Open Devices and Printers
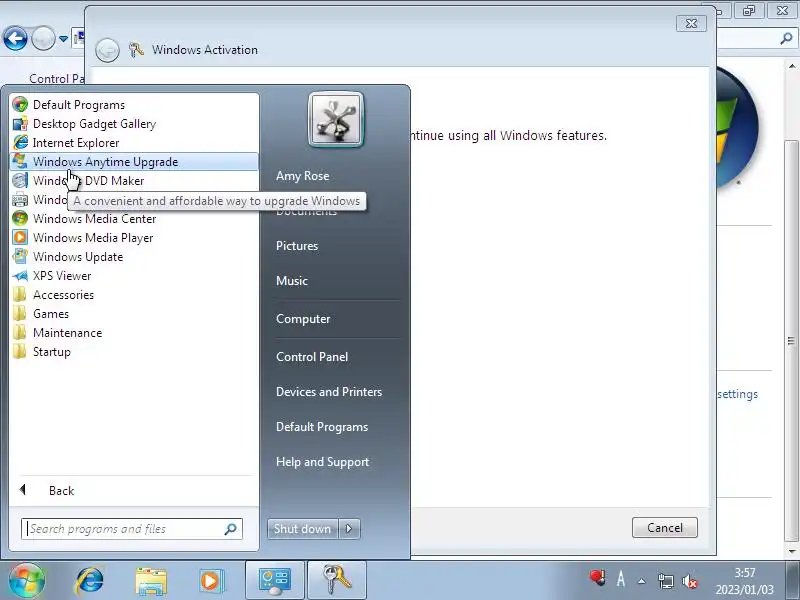This screenshot has height=600, width=800. (x=329, y=392)
